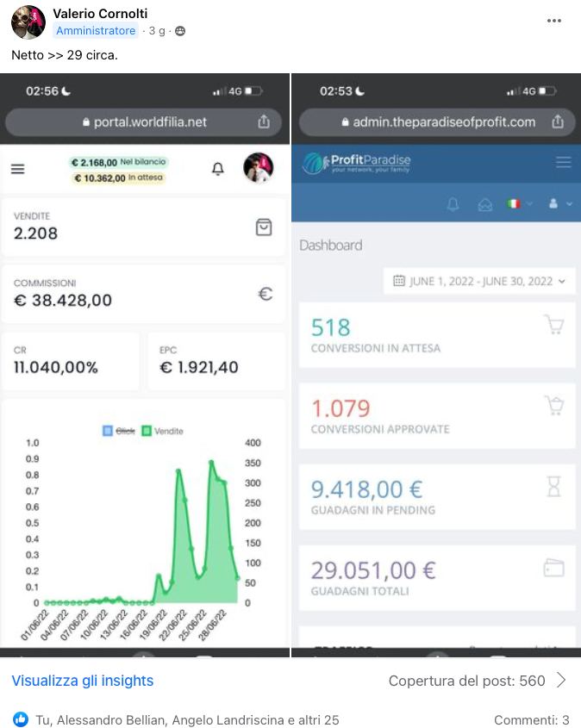Image resolution: width=581 pixels, height=728 pixels.
Task: Open the list of people who liked
Action: point(187,719)
